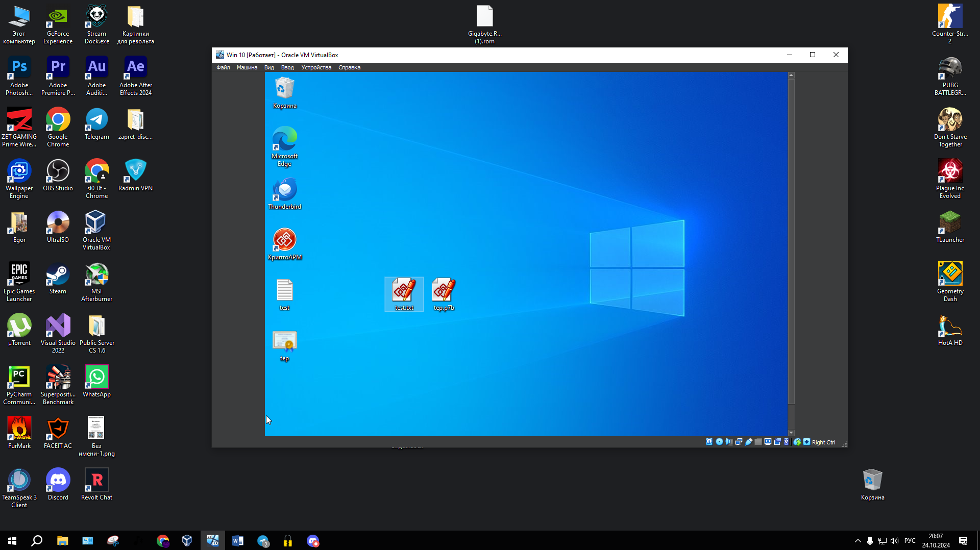Select Steam desktop shortcut
Viewport: 980px width, 550px height.
pos(58,279)
